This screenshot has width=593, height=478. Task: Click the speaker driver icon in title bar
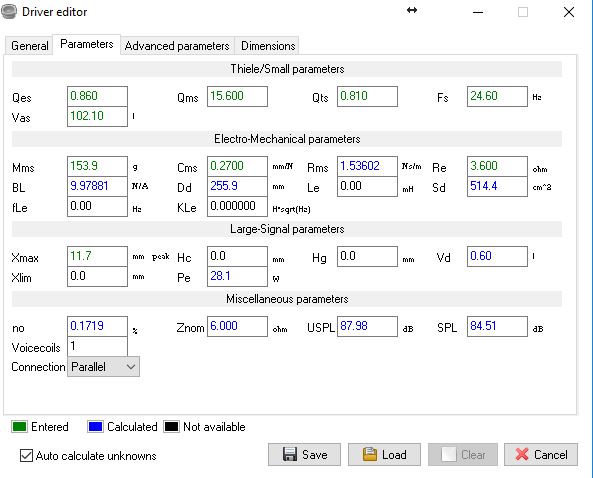(8, 11)
